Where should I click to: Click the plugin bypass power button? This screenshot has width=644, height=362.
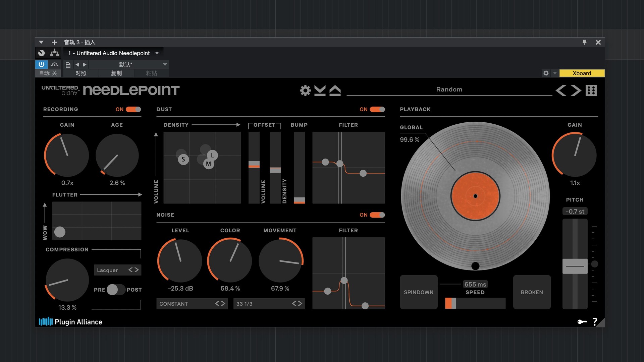coord(41,64)
